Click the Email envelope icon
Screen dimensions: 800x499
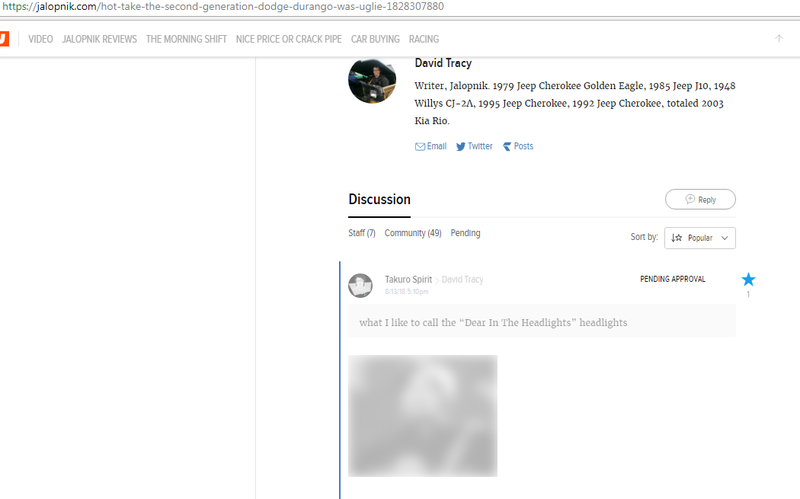[x=420, y=147]
